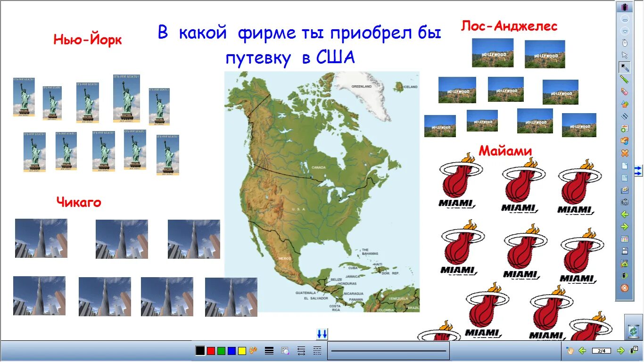
Task: Create a new blank page
Action: [x=625, y=165]
